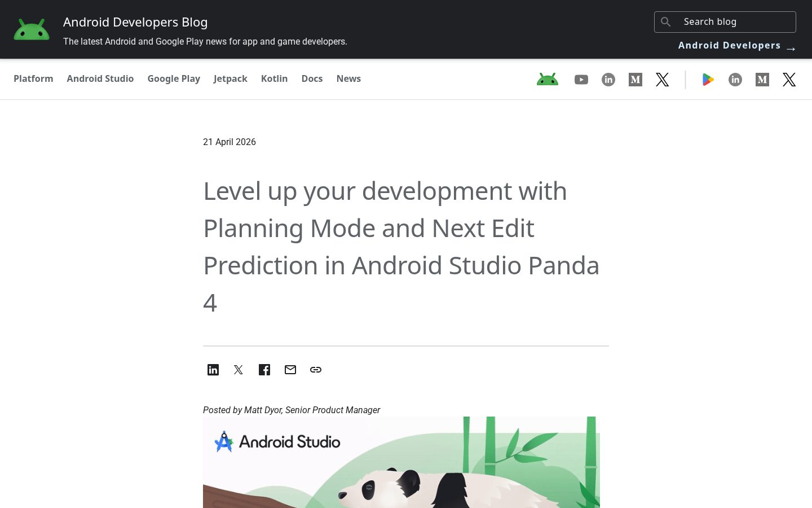Follow the Android Developers arrow link

[x=737, y=46]
